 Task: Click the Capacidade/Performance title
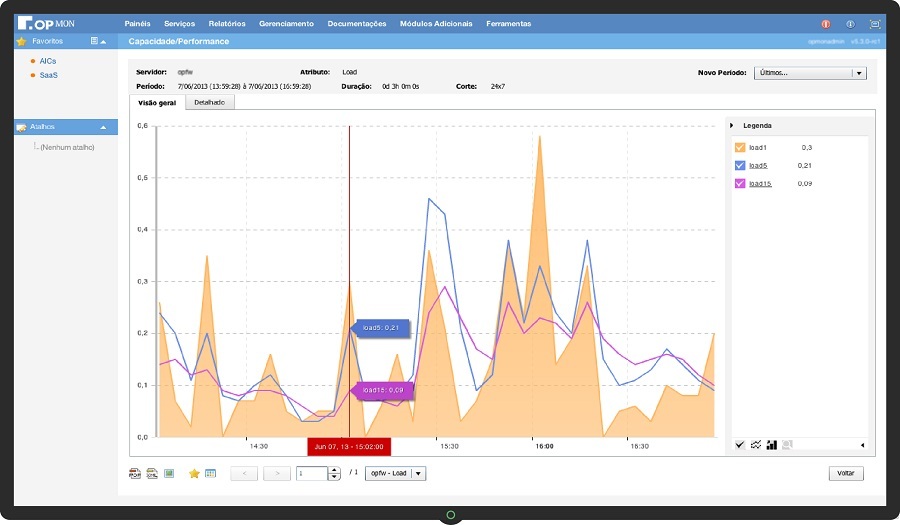click(x=179, y=41)
